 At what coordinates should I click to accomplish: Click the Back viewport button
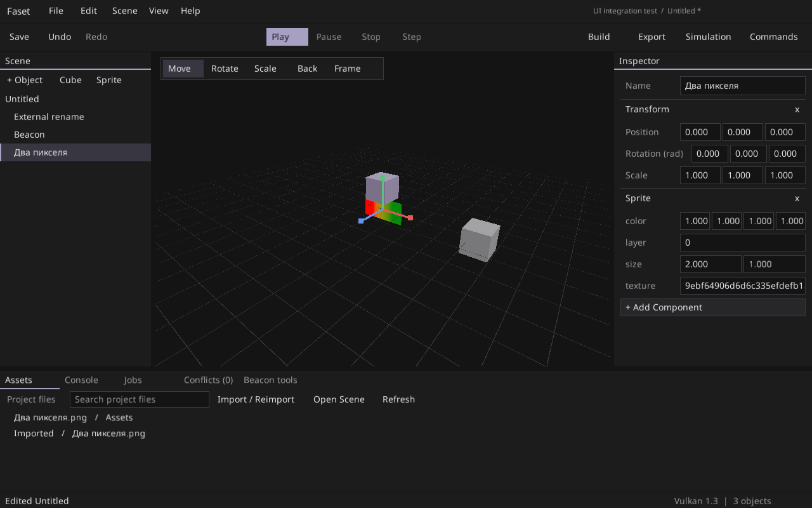[307, 69]
